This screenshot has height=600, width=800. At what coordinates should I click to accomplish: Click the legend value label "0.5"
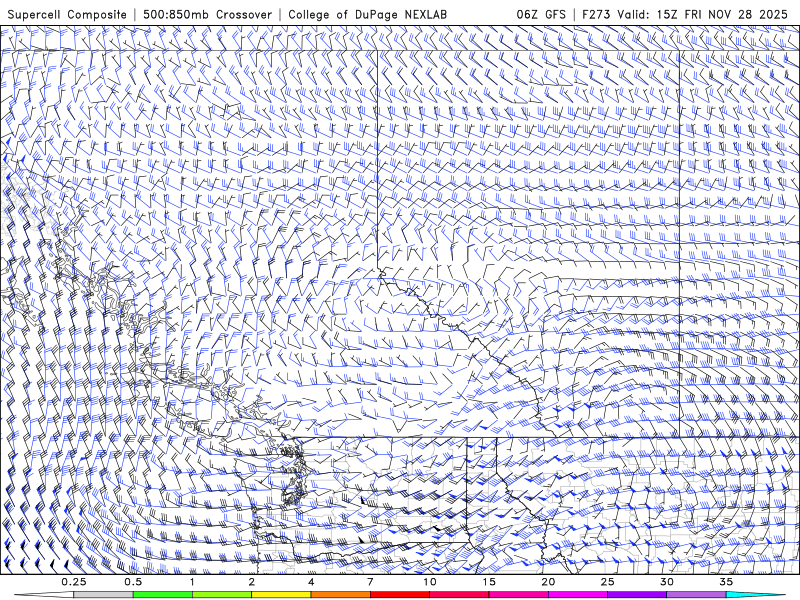point(133,582)
